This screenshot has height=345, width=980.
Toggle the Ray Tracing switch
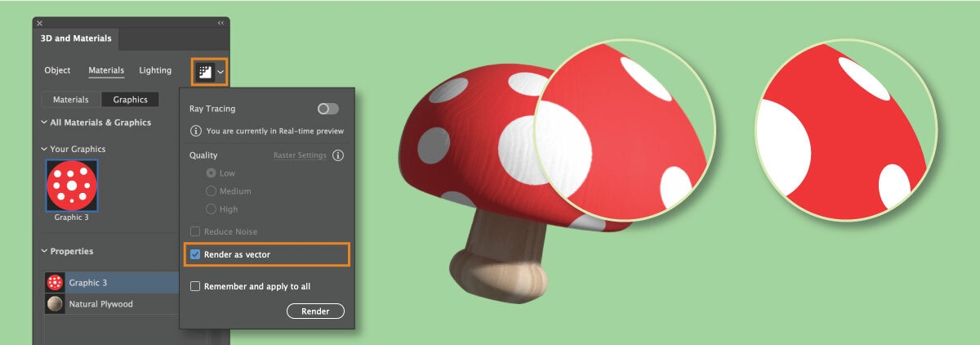pos(327,109)
